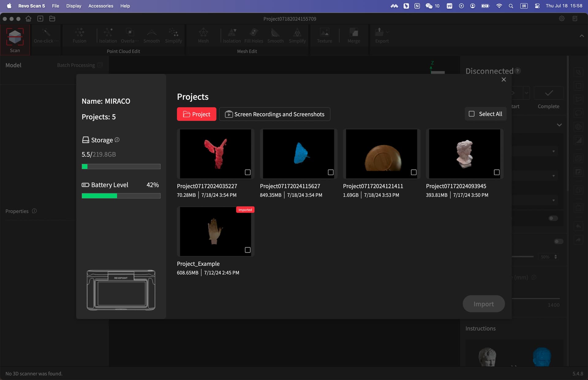Click the home icon in title bar
The width and height of the screenshot is (588, 380).
(28, 19)
